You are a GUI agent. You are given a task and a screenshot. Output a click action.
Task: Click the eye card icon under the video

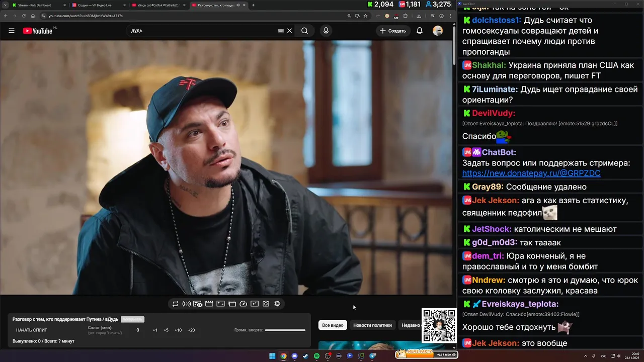pos(198,304)
